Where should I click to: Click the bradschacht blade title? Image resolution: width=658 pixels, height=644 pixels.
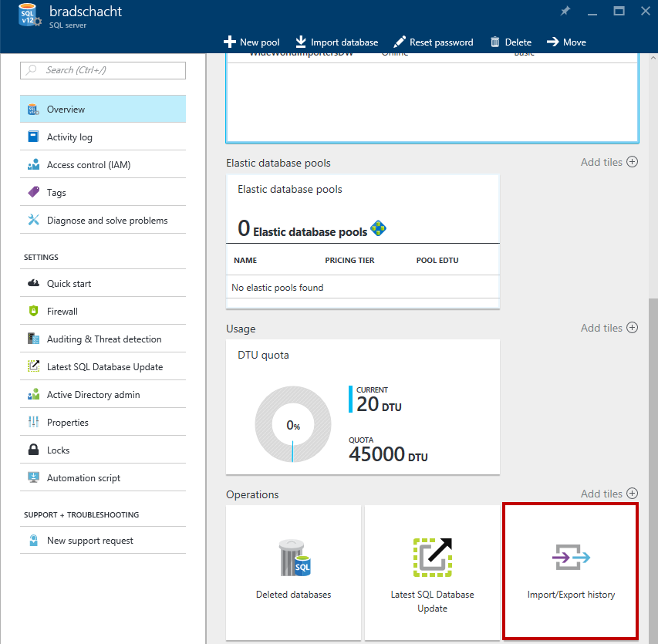pyautogui.click(x=86, y=12)
